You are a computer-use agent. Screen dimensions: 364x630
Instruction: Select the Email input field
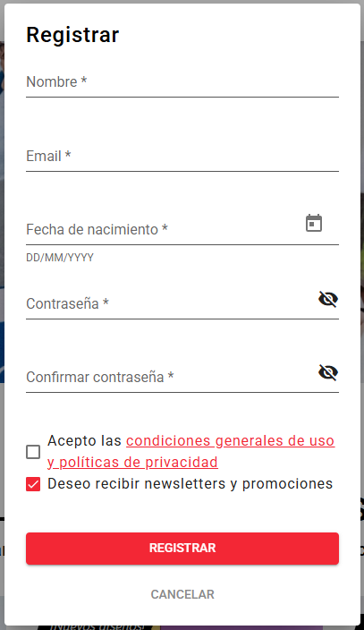pyautogui.click(x=182, y=157)
